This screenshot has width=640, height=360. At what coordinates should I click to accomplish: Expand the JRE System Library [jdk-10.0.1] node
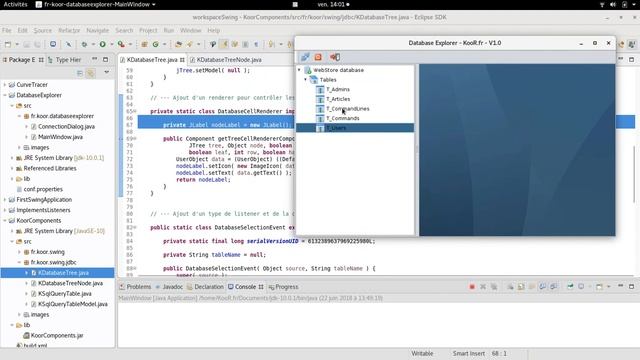[x=12, y=158]
